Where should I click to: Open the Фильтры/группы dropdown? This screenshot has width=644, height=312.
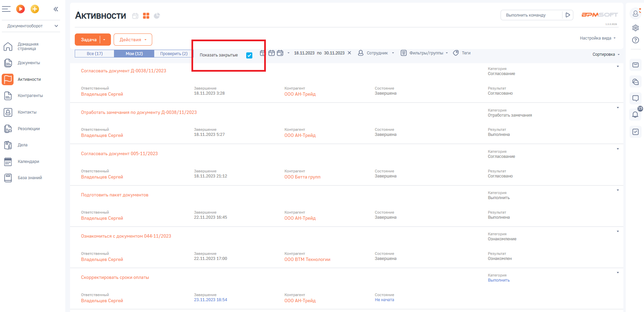(424, 53)
